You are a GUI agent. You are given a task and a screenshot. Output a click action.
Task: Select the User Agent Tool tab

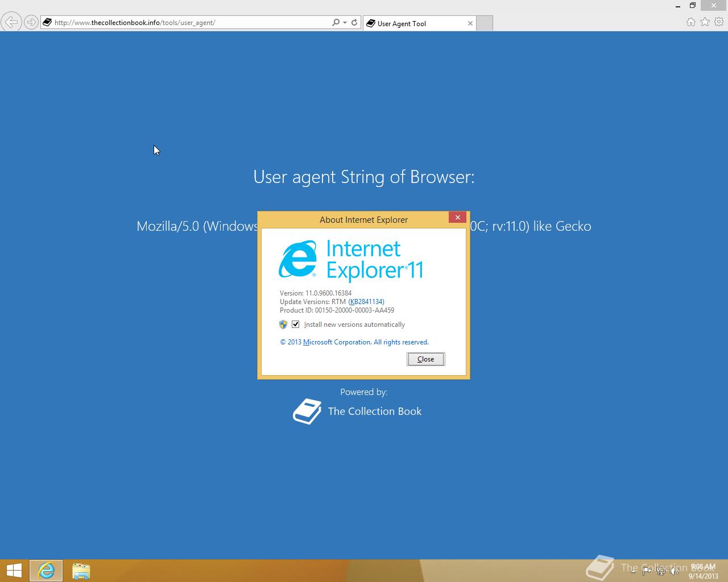(x=420, y=23)
